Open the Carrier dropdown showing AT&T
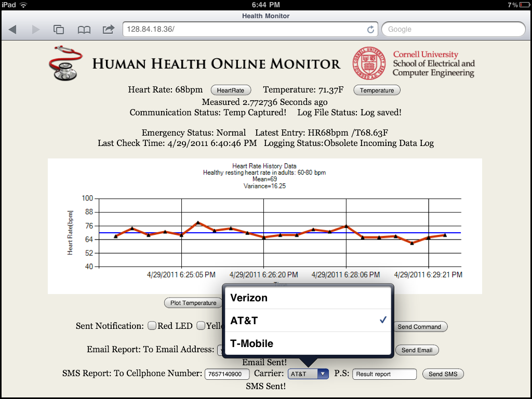Viewport: 532px width, 399px height. (x=308, y=374)
